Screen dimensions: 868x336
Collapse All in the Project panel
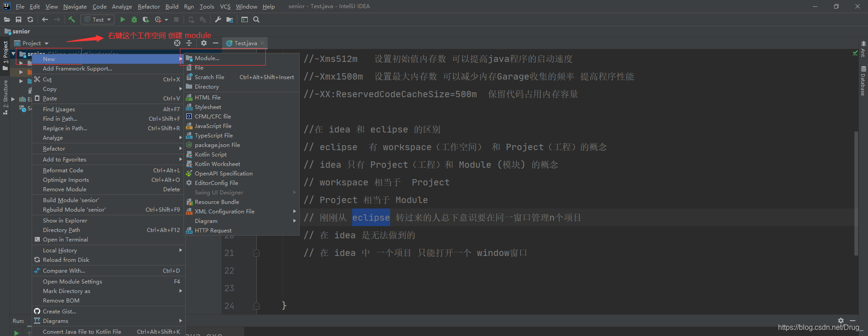pyautogui.click(x=189, y=43)
